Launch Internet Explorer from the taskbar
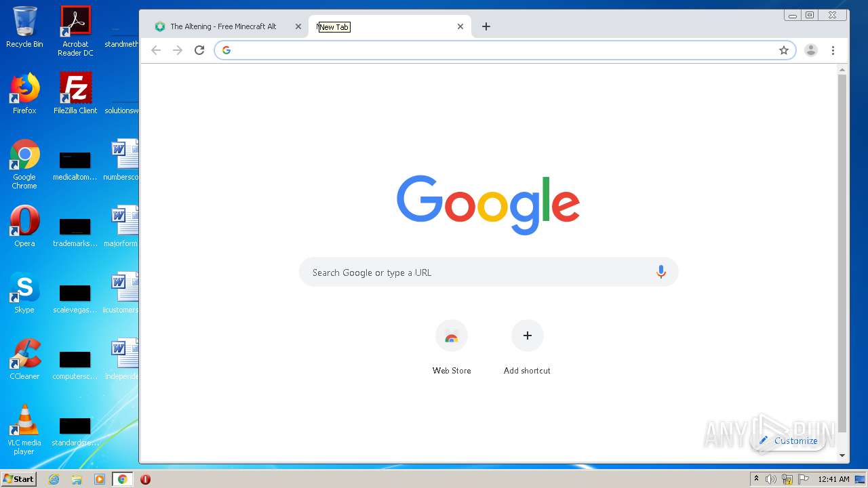 click(54, 479)
